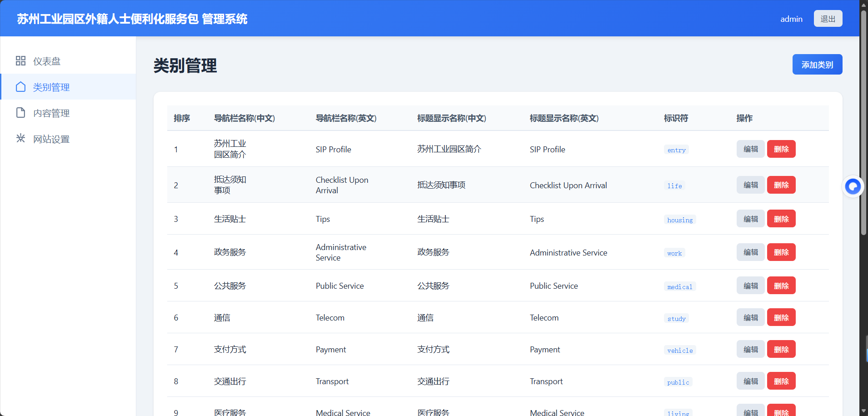Screen dimensions: 868x416
Task: Switch to the 仪表盘 sidebar entry
Action: click(x=47, y=60)
